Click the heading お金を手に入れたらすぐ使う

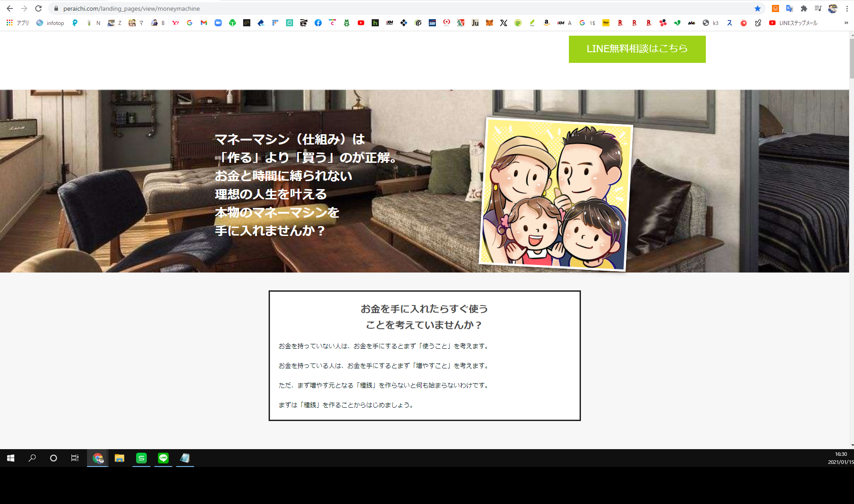pyautogui.click(x=424, y=309)
